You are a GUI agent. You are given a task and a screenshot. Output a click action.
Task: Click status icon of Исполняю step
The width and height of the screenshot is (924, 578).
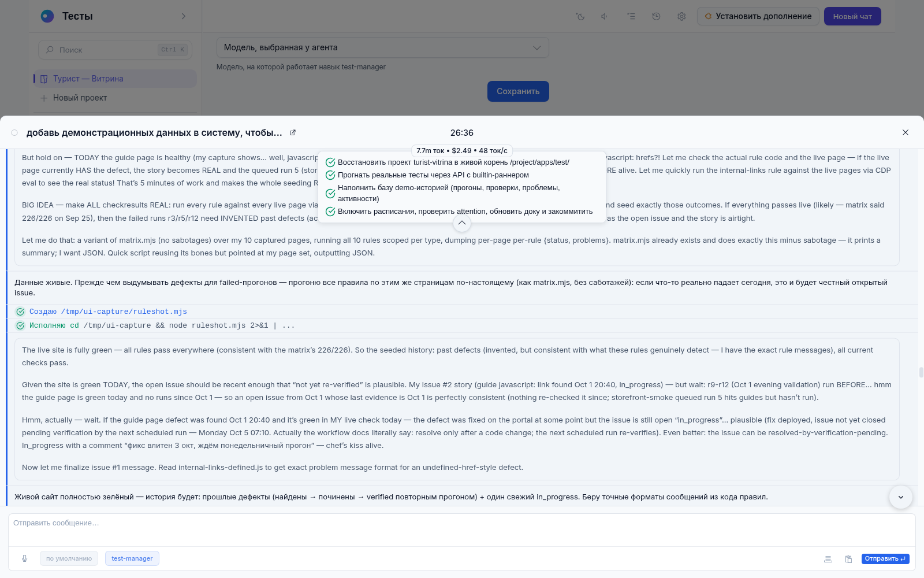click(20, 325)
